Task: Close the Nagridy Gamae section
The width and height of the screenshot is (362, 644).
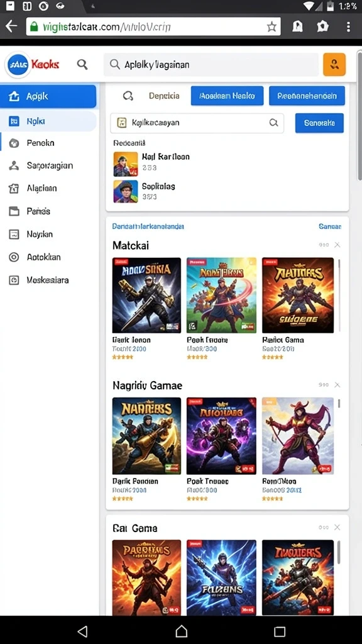Action: [337, 385]
